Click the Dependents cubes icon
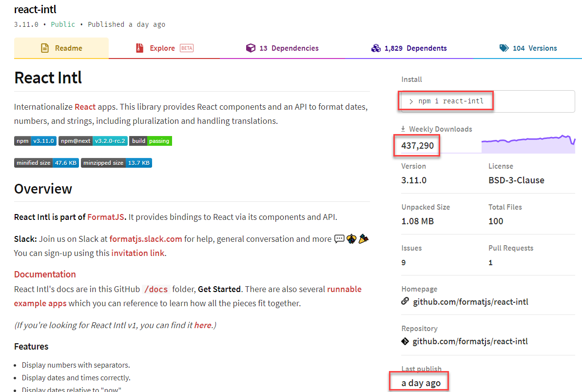Viewport: 582px width, 392px height. [376, 48]
